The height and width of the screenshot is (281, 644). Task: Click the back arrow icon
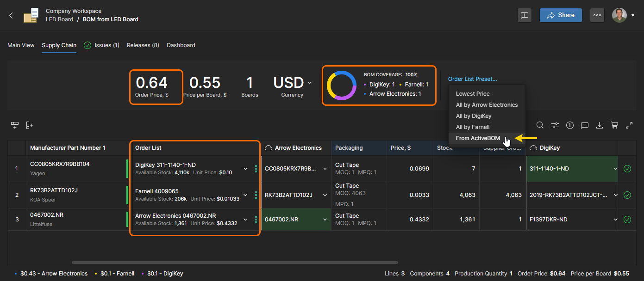[11, 15]
